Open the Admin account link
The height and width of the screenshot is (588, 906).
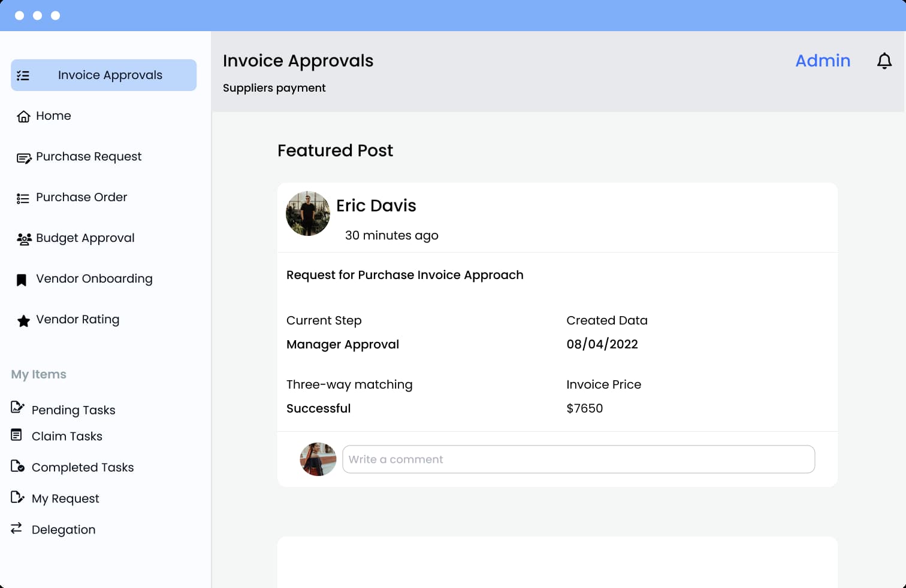tap(822, 61)
